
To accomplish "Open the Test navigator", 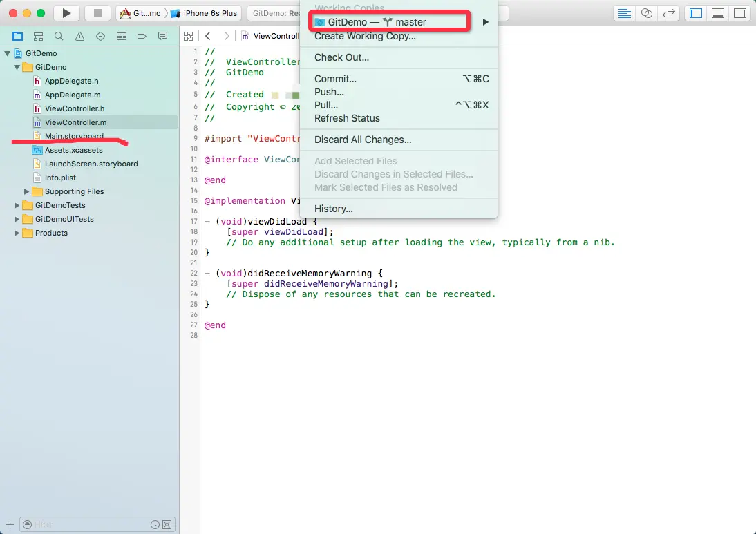I will click(100, 36).
